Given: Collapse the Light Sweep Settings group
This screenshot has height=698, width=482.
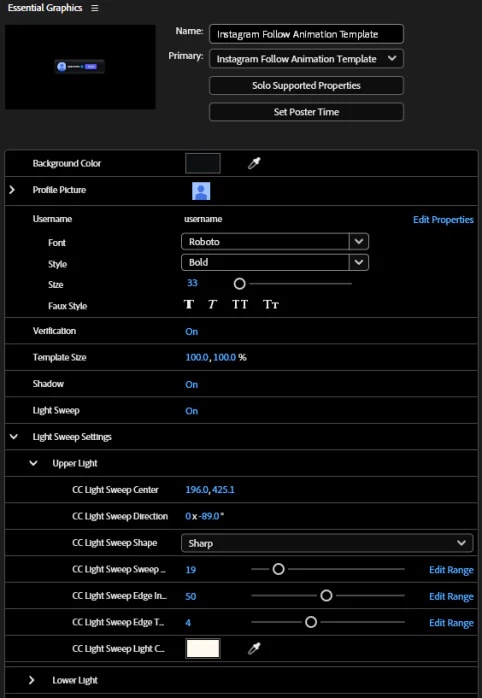Looking at the screenshot, I should pos(14,437).
